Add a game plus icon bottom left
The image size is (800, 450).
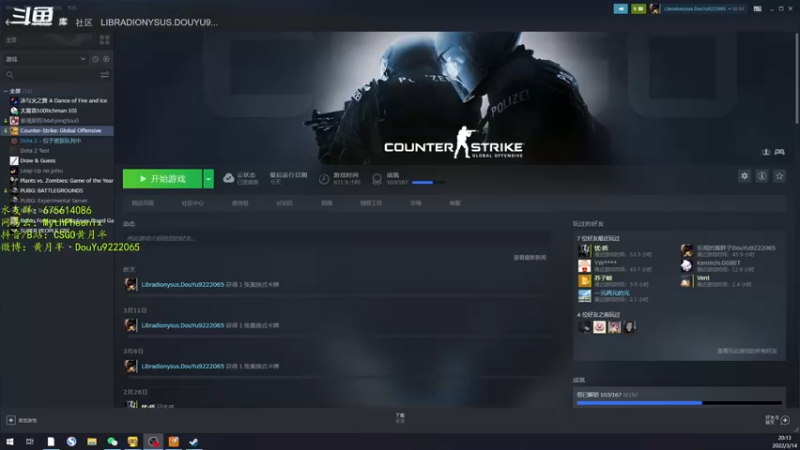click(x=11, y=420)
